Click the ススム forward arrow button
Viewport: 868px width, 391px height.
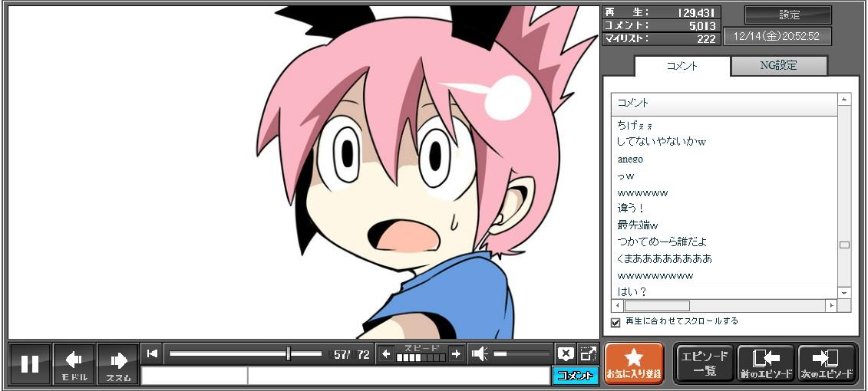(x=118, y=363)
